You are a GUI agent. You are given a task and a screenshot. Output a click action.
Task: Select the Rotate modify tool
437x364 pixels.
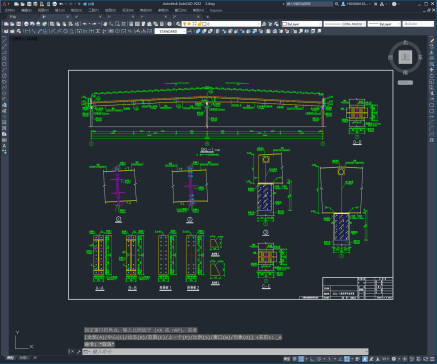[432, 76]
